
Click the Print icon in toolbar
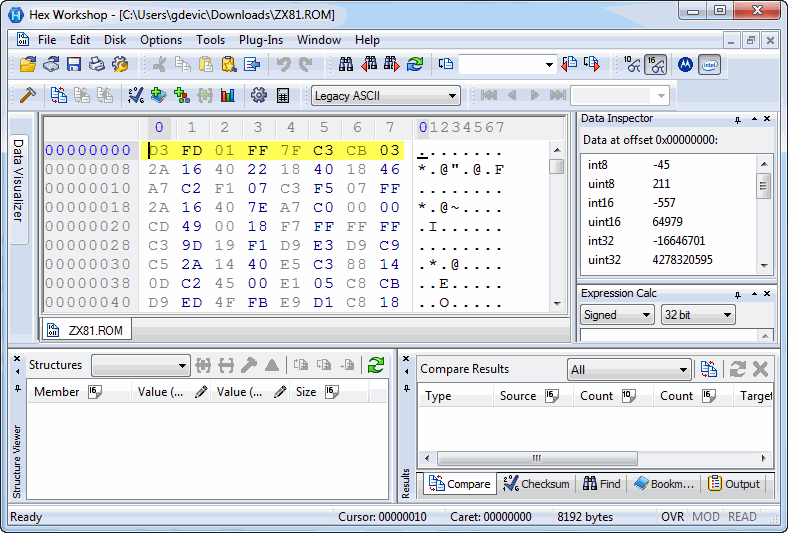tap(97, 64)
